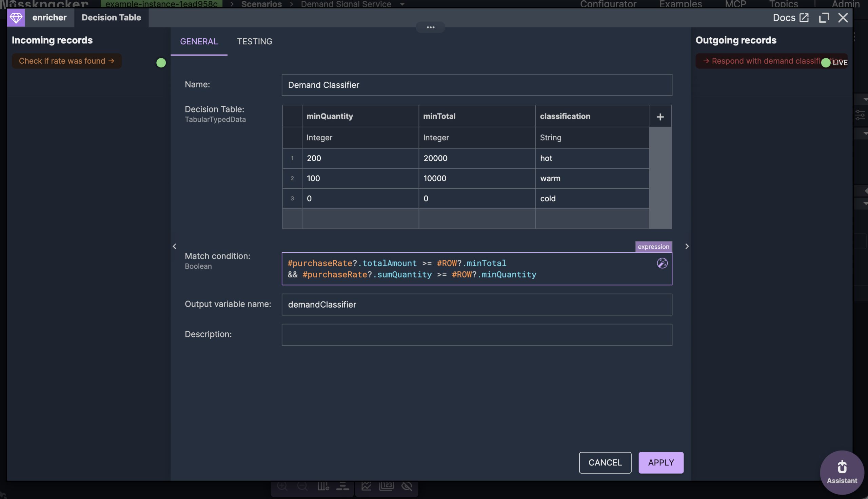Open the Integer type cell under minTotal
Image resolution: width=868 pixels, height=499 pixels.
pyautogui.click(x=477, y=138)
